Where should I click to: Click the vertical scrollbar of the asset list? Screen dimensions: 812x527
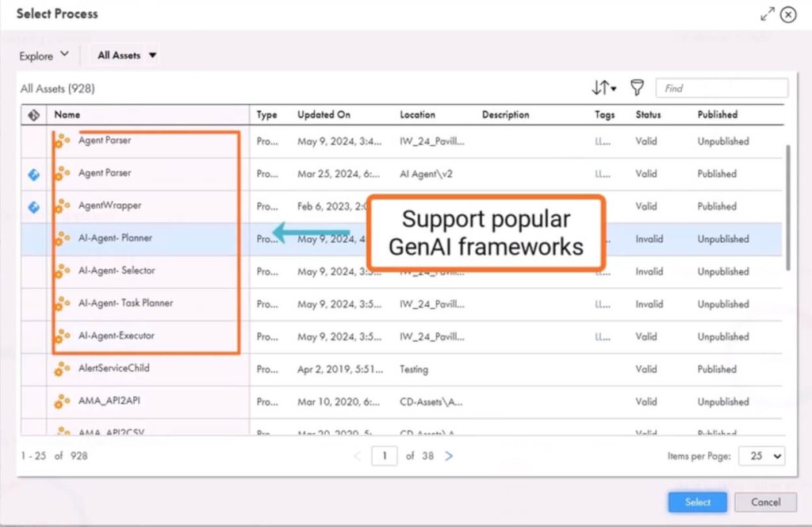pyautogui.click(x=787, y=206)
